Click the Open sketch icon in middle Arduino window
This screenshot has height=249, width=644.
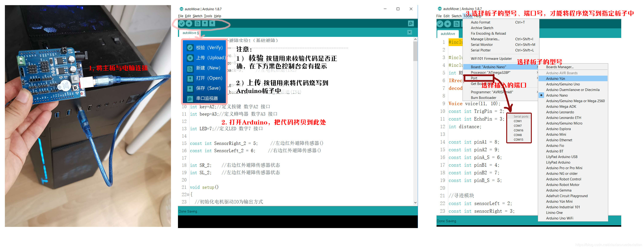[x=205, y=24]
